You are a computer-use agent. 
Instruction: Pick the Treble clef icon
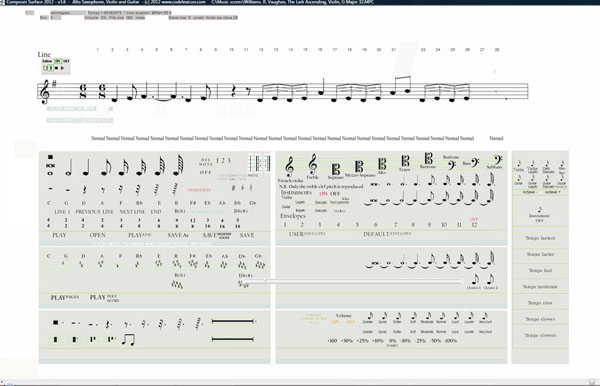[x=313, y=164]
